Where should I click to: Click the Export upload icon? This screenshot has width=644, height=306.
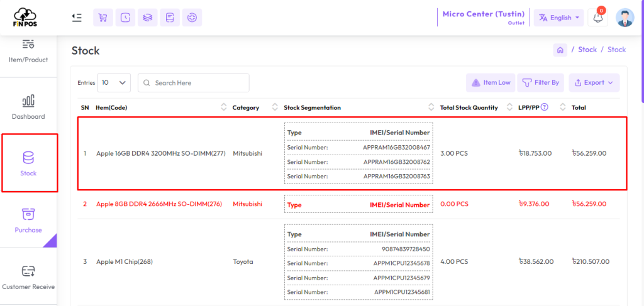578,82
